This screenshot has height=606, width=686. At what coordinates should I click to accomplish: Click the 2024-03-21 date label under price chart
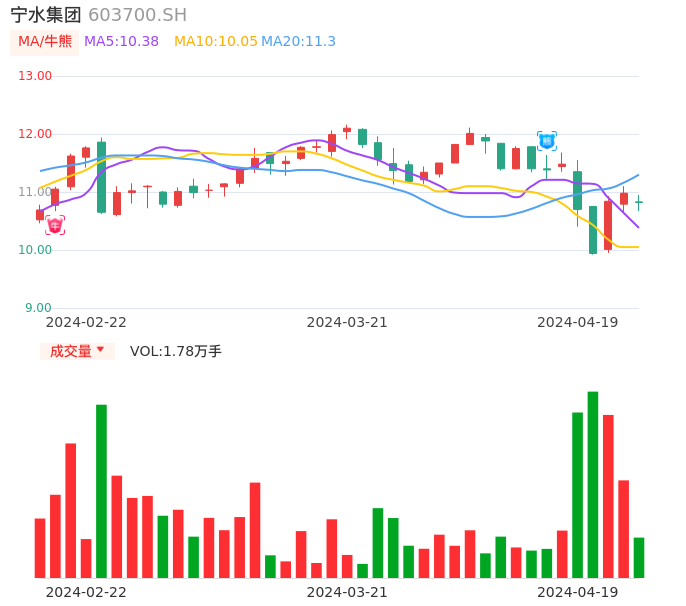(x=347, y=322)
